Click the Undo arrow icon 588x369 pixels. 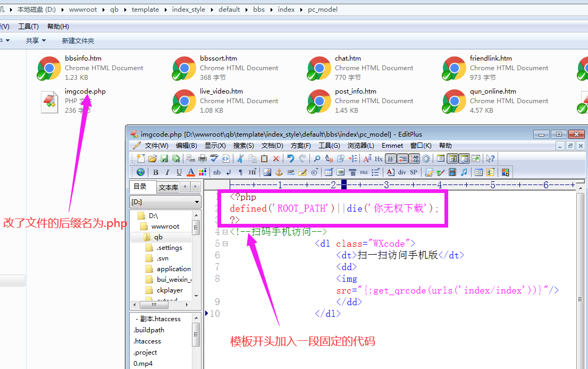click(290, 158)
